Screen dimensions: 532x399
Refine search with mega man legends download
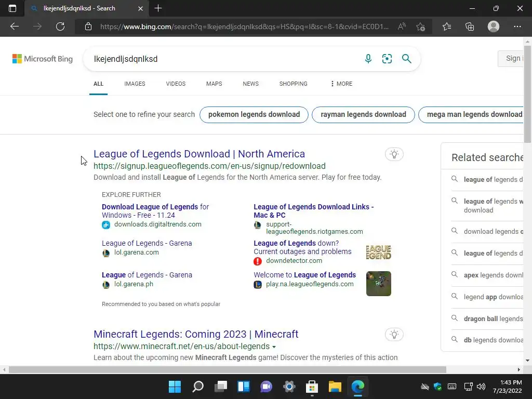point(471,114)
